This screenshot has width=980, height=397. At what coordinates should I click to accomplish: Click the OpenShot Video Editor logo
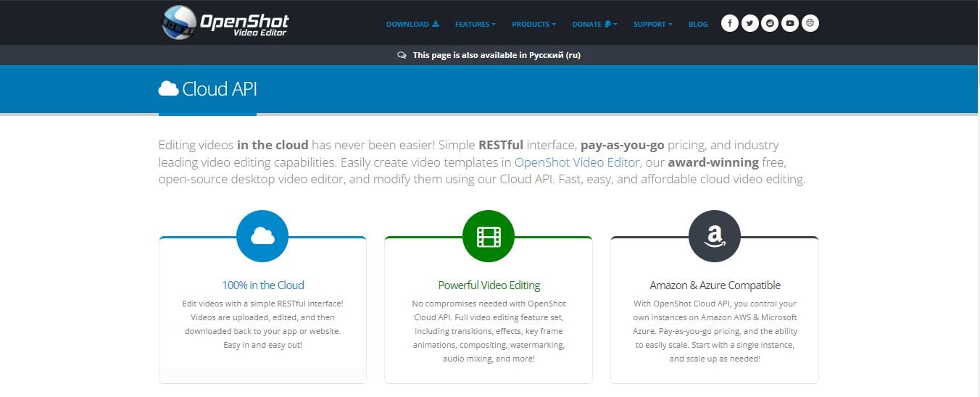click(225, 22)
